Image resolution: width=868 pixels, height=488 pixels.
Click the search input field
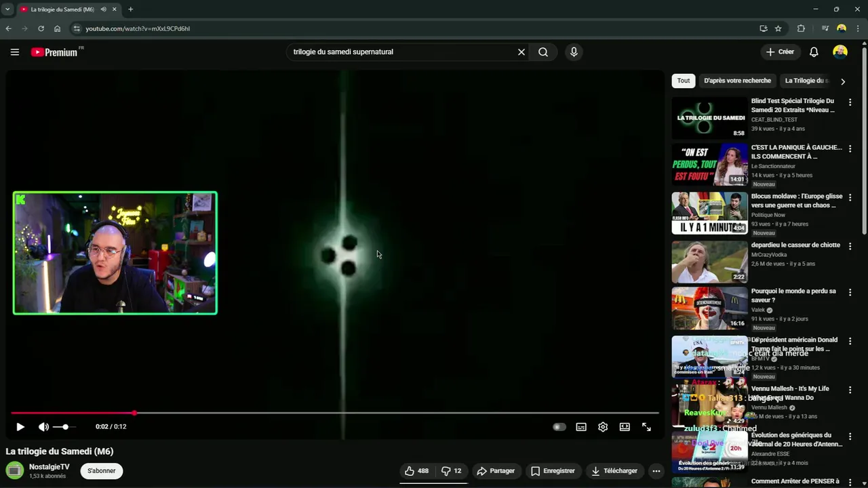pyautogui.click(x=402, y=52)
